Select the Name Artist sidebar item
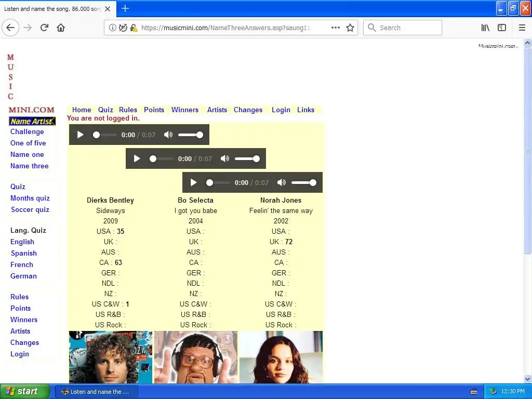Screen dimensions: 532x399 click(x=32, y=121)
